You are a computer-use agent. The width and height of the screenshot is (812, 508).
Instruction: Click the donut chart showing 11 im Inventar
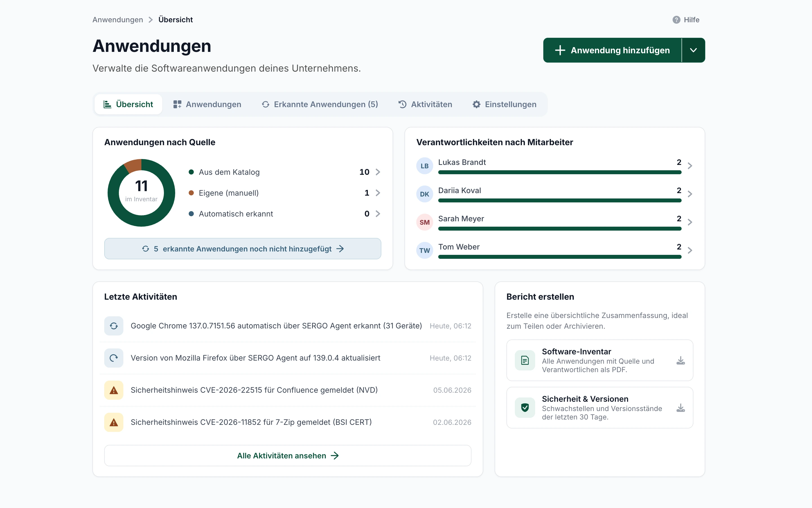point(141,193)
